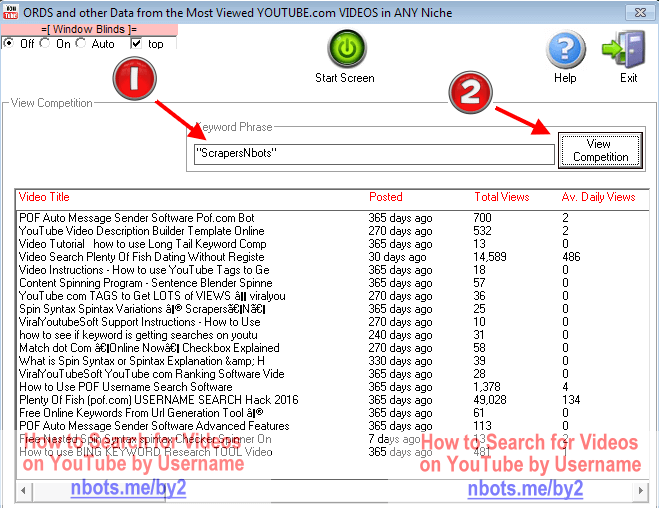This screenshot has height=508, width=659.
Task: Select row 'Match dot Com Online Now Checkbox Explained'
Action: [x=332, y=348]
